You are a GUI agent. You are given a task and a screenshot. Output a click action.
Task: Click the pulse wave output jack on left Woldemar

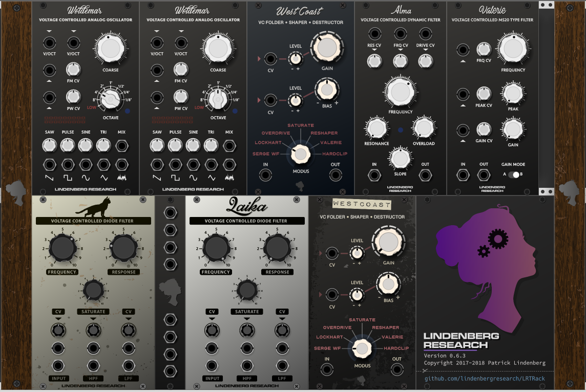[x=68, y=165]
